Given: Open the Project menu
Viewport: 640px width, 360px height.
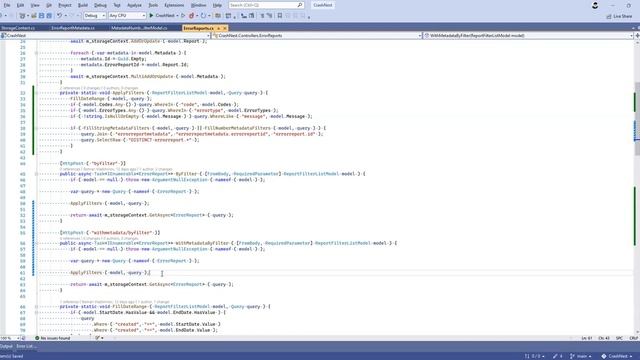Looking at the screenshot, I should tap(65, 5).
